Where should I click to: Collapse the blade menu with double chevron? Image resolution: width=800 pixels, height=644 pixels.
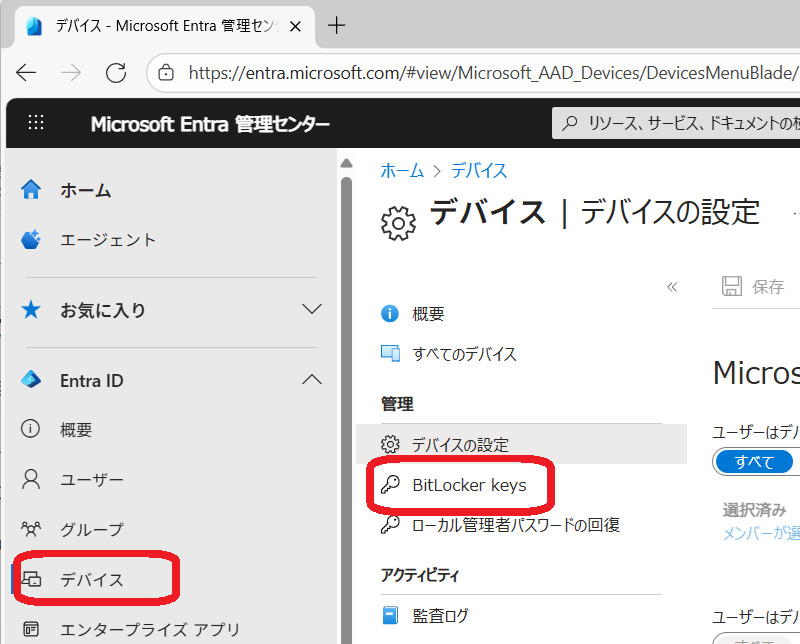coord(672,287)
